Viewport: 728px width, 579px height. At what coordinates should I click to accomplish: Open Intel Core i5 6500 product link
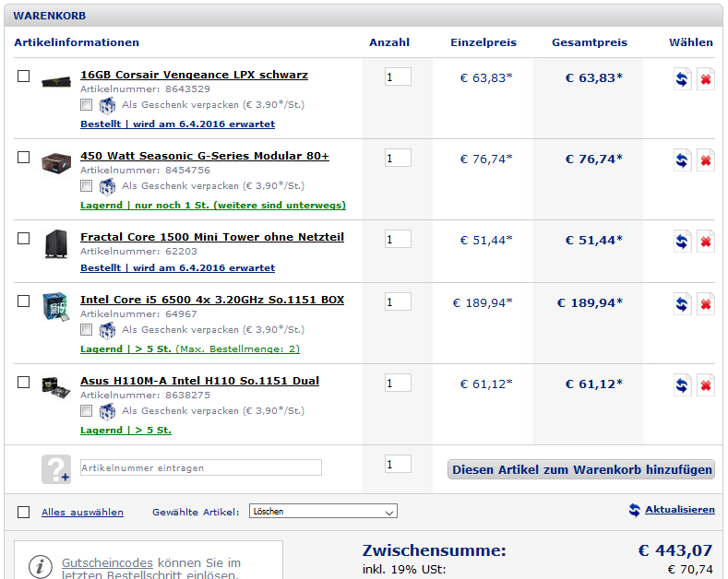212,300
